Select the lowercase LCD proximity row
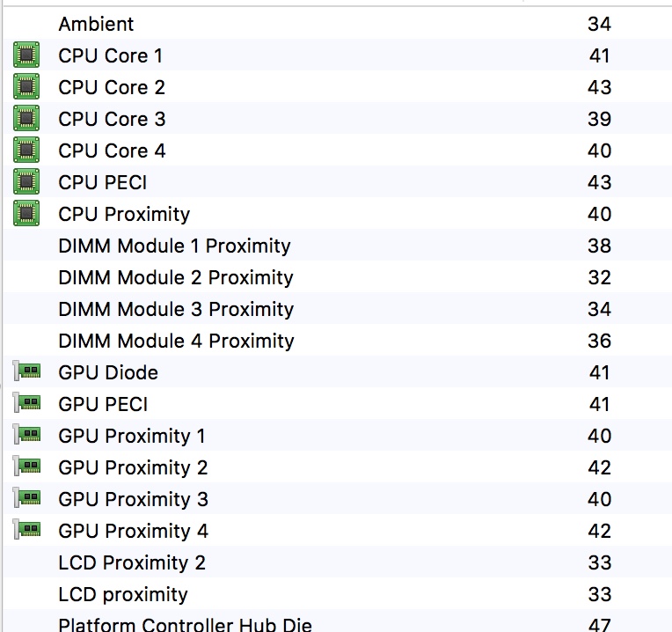This screenshot has height=632, width=672. click(x=338, y=594)
